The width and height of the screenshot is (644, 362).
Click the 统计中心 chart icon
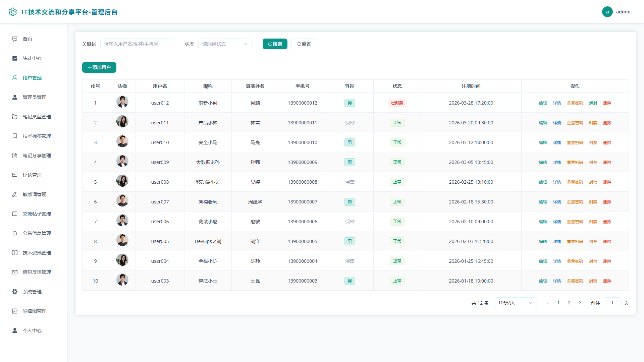click(x=15, y=58)
